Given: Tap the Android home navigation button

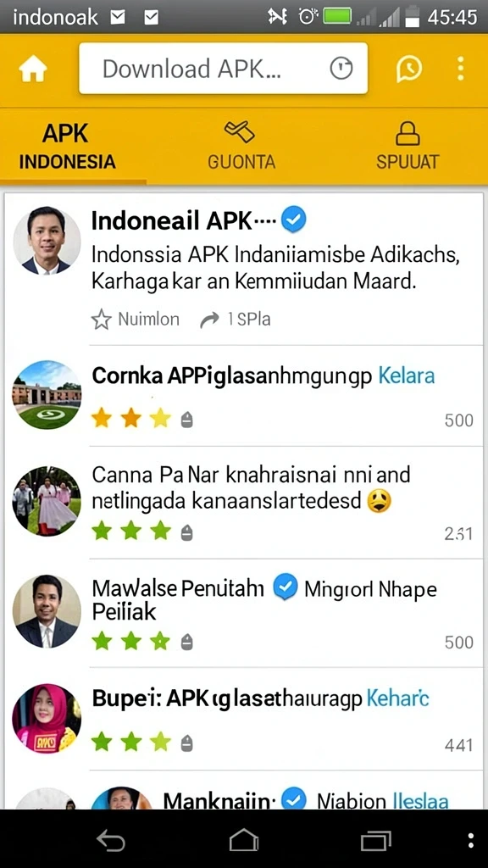Looking at the screenshot, I should [244, 840].
